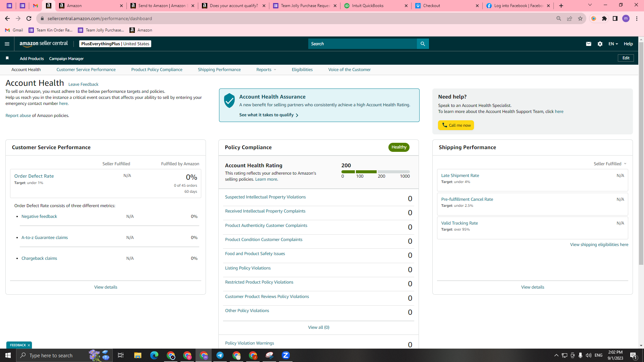Screen dimensions: 644x362
Task: Go back using the browser back arrow
Action: point(7,18)
